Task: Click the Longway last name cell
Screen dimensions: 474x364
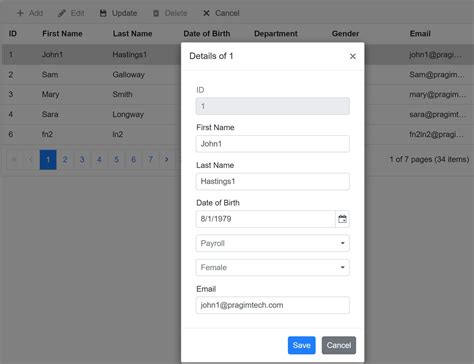Action: tap(128, 114)
